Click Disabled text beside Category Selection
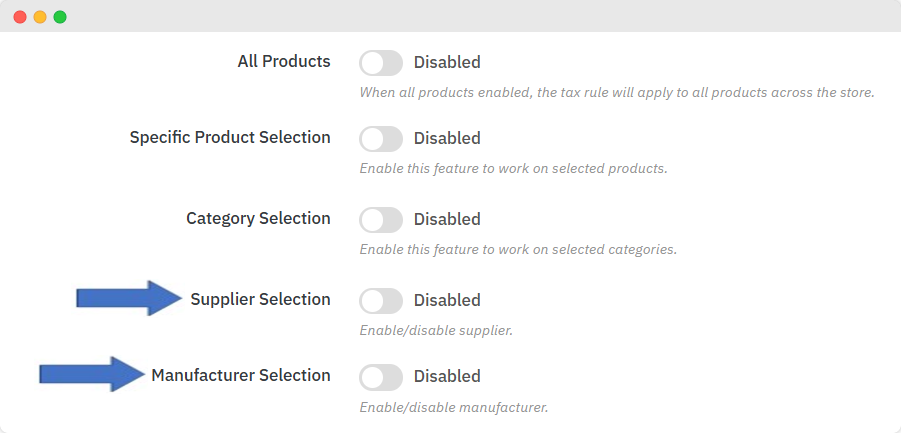This screenshot has width=901, height=433. [x=447, y=220]
